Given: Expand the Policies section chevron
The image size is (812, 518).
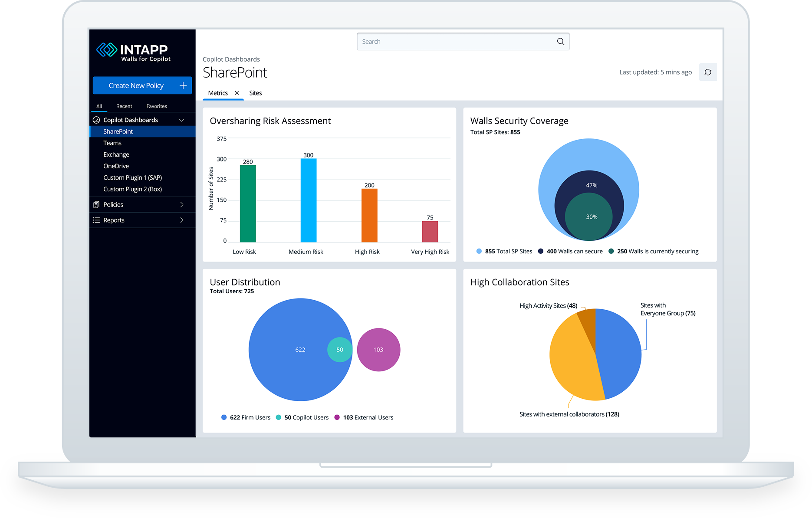Looking at the screenshot, I should click(x=182, y=204).
